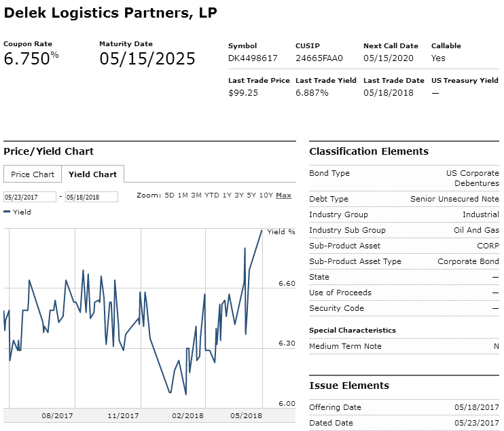The image size is (504, 431).
Task: Select the Yield Chart tab
Action: 92,174
